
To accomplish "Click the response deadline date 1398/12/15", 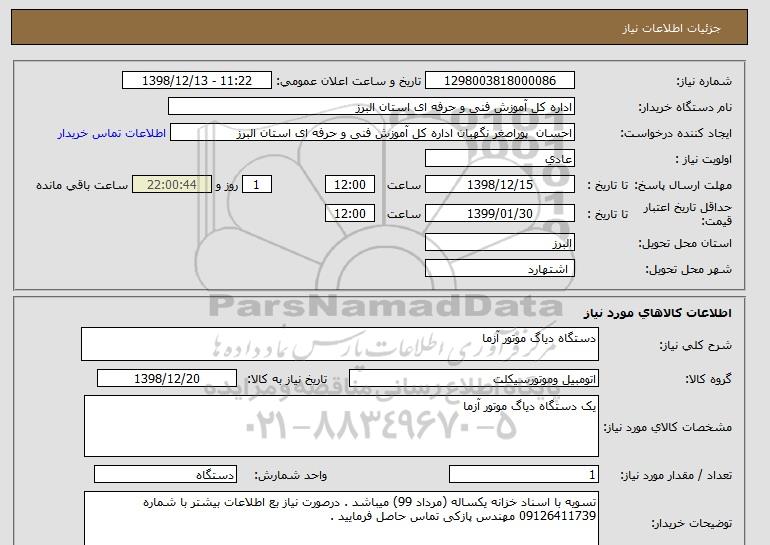I will pos(499,185).
